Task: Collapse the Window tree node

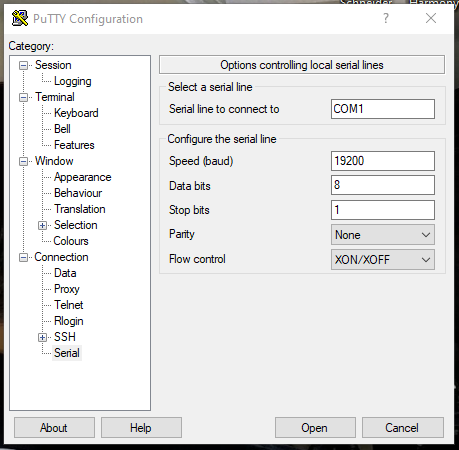Action: (23, 161)
